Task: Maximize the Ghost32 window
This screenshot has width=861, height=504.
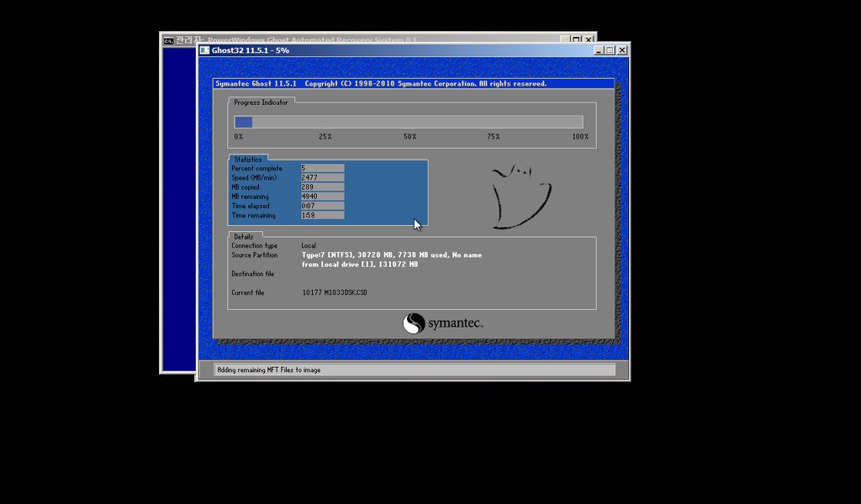Action: 610,50
